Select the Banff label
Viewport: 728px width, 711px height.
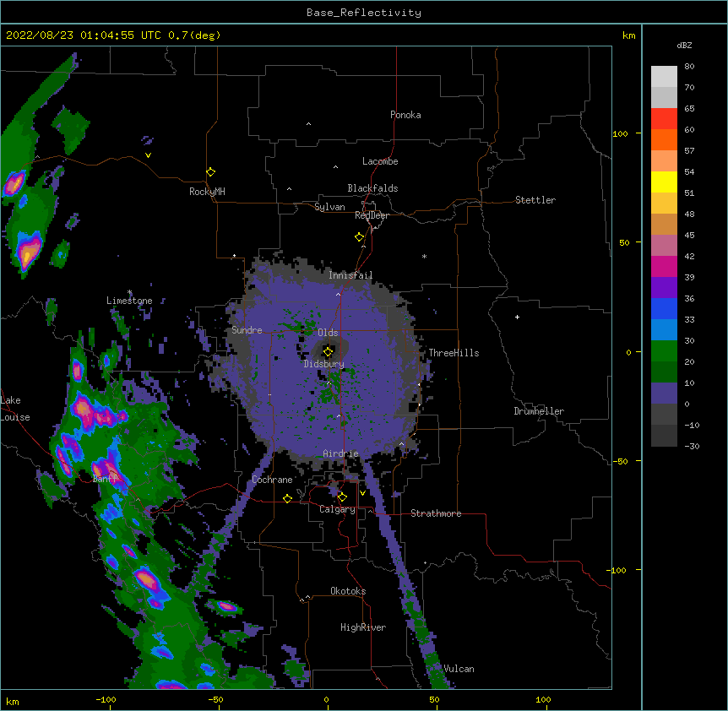tap(106, 479)
